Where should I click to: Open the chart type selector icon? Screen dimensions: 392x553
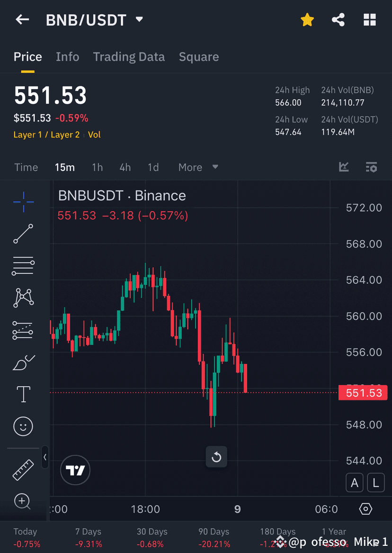344,167
